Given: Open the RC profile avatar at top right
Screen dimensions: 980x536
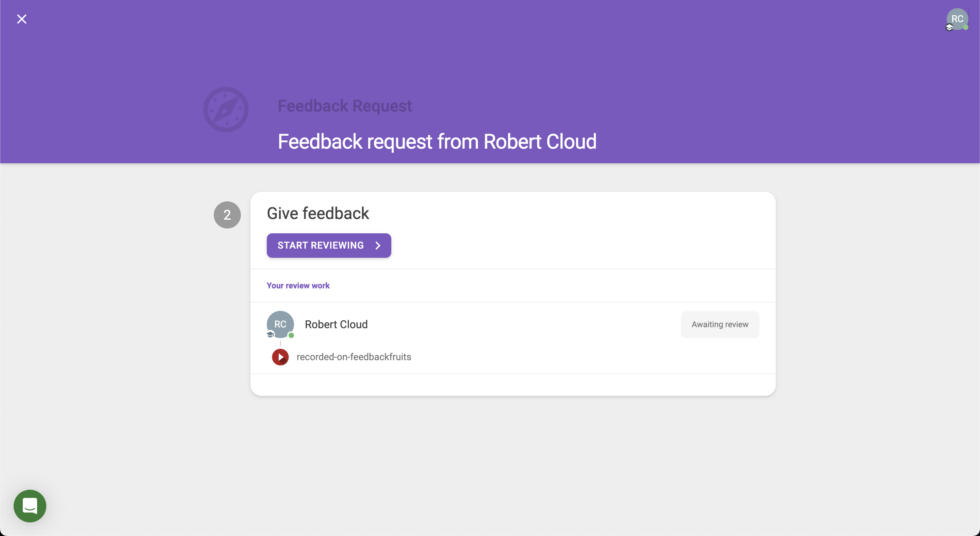Looking at the screenshot, I should 957,19.
